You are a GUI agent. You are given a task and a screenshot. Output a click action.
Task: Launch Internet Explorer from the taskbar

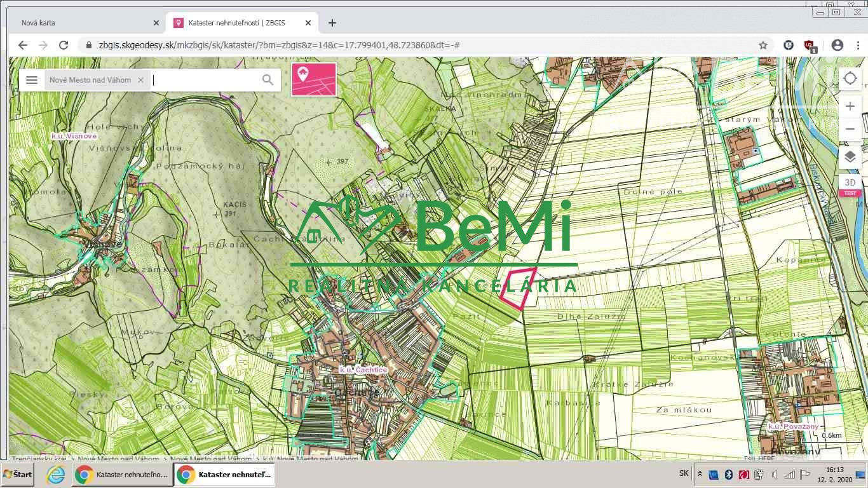click(56, 475)
